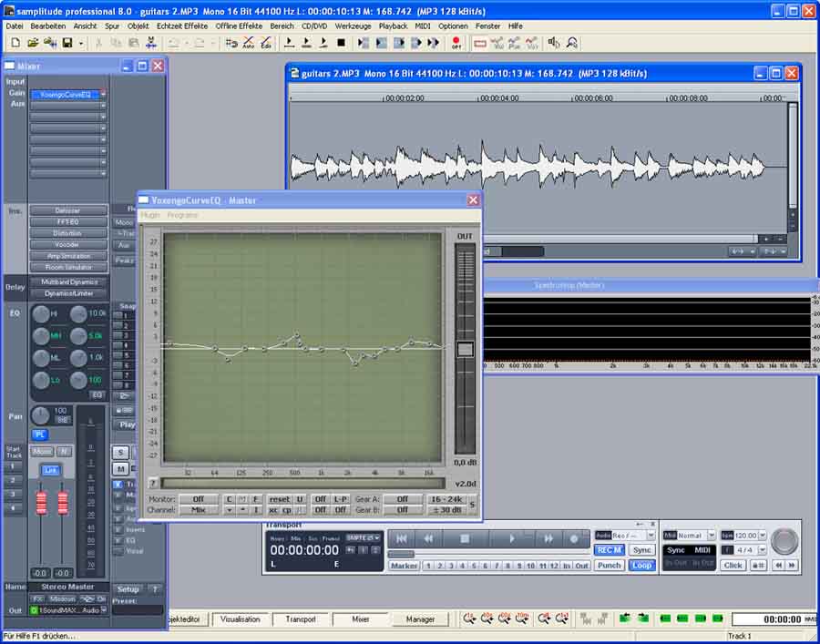This screenshot has width=820, height=644.
Task: Click the Transport play button
Action: click(x=512, y=538)
